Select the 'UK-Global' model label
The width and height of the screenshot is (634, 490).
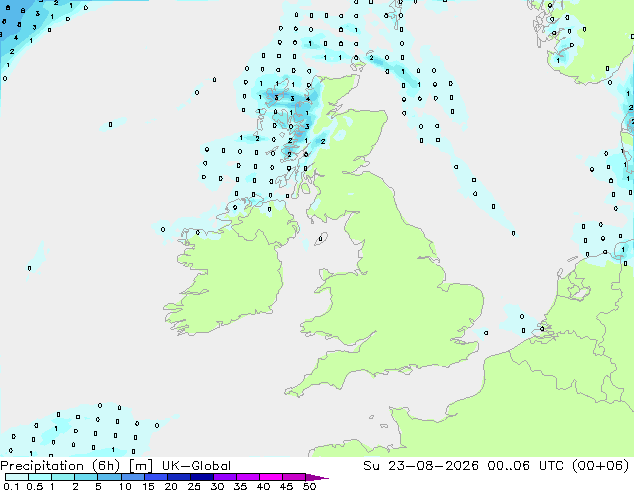pos(196,466)
